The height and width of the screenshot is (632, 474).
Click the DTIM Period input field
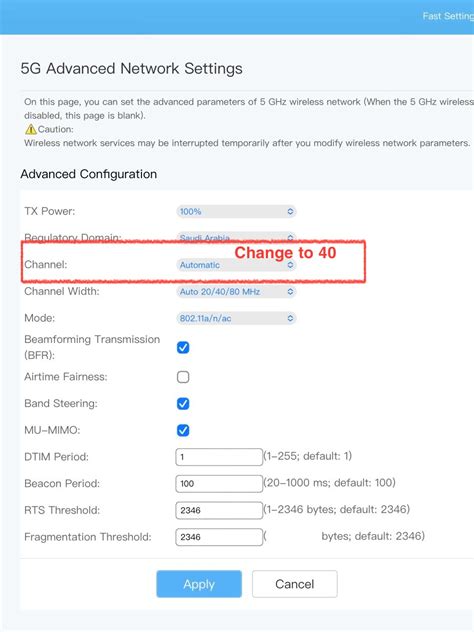click(x=219, y=457)
